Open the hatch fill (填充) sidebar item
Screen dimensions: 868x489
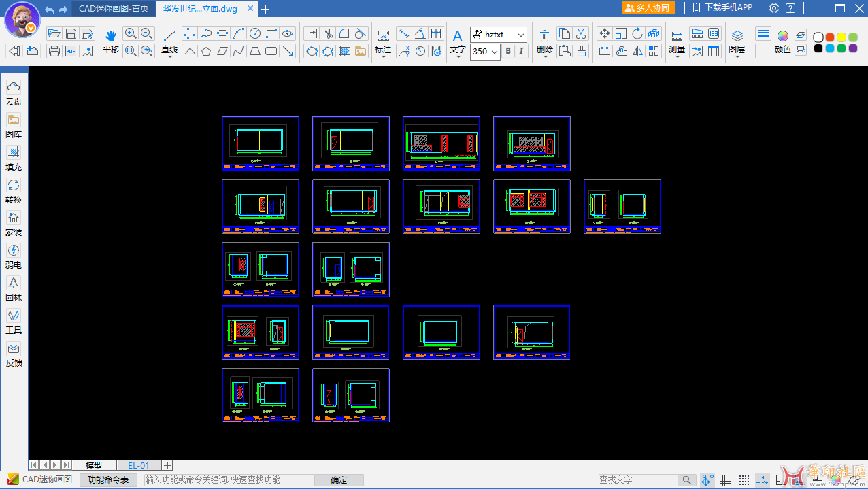(14, 158)
